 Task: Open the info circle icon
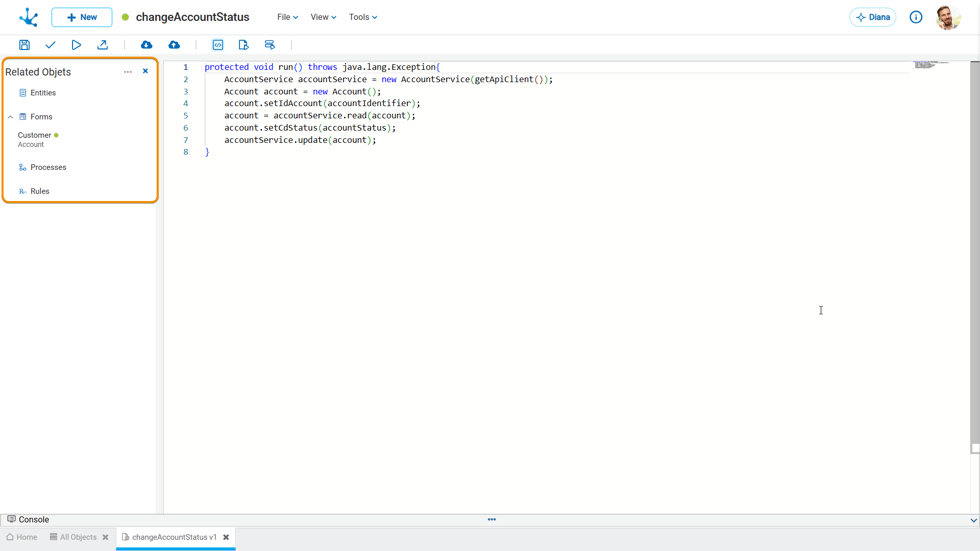click(x=916, y=17)
